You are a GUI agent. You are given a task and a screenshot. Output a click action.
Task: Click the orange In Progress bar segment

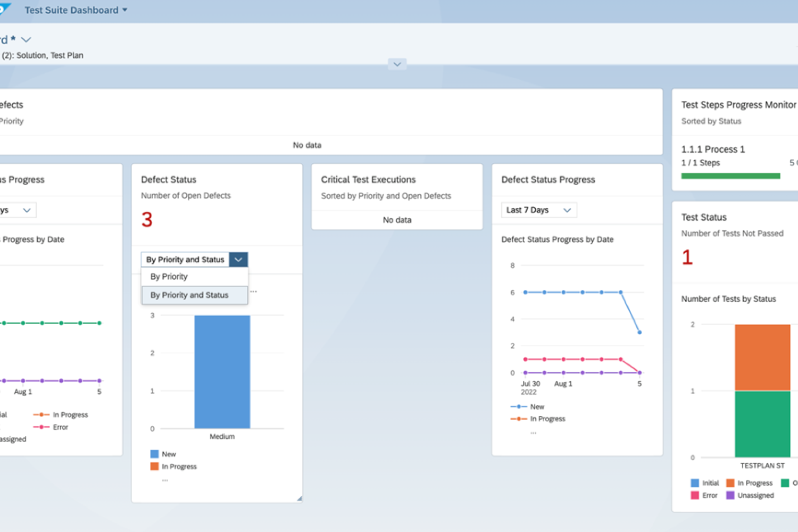click(762, 358)
